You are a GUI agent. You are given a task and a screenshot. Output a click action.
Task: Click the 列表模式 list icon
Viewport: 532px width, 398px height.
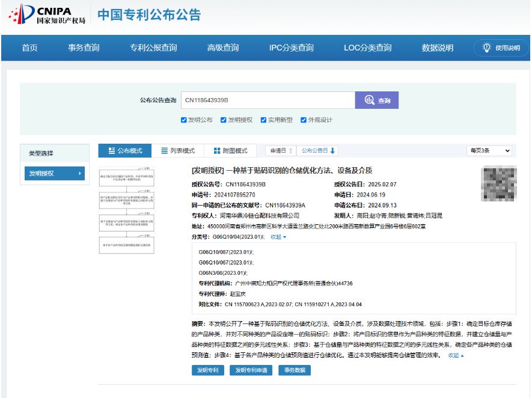pyautogui.click(x=164, y=151)
